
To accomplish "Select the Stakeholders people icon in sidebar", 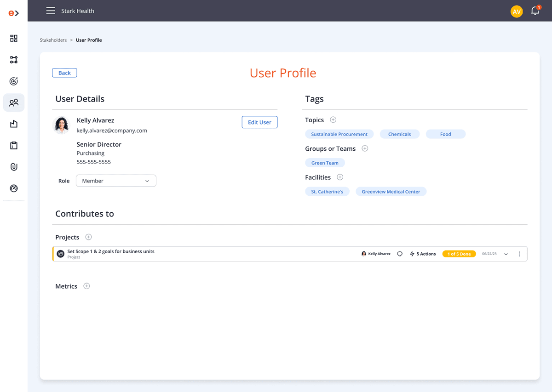I will pyautogui.click(x=14, y=102).
